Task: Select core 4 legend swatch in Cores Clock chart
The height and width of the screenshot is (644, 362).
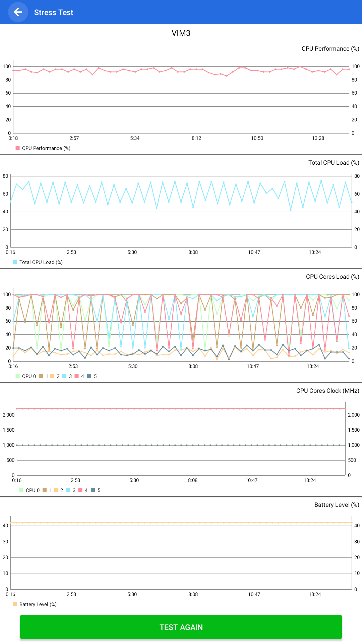Action: [x=80, y=490]
